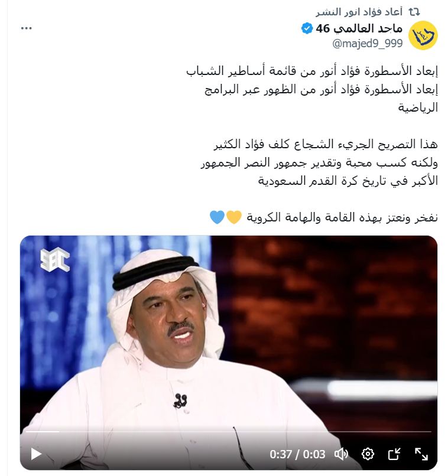
Task: Click the SBC channel logo watermark
Action: coord(55,259)
